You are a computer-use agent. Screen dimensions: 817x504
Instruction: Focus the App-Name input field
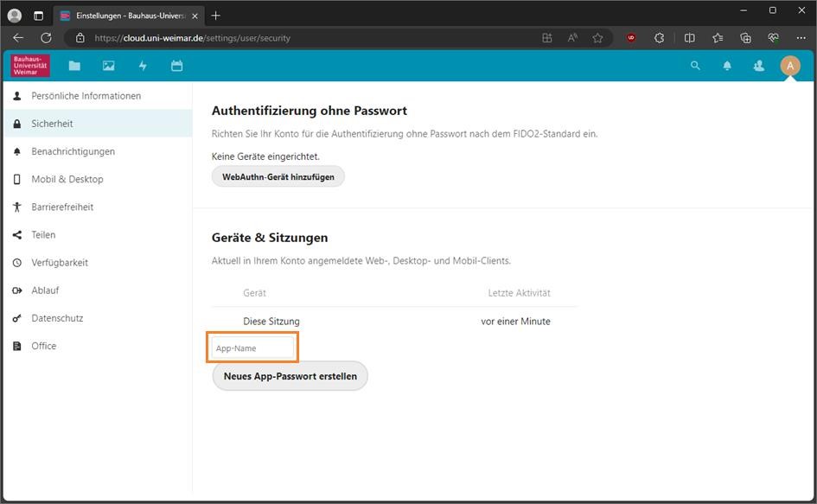pos(252,348)
